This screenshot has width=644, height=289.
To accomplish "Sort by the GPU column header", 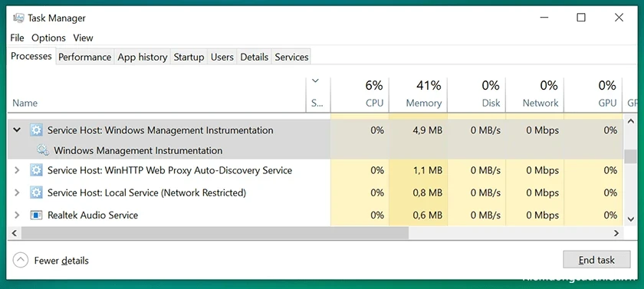I will pyautogui.click(x=593, y=94).
